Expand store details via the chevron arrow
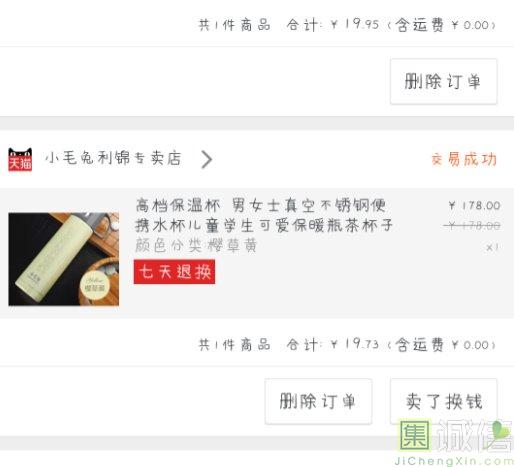The height and width of the screenshot is (467, 514). click(207, 159)
